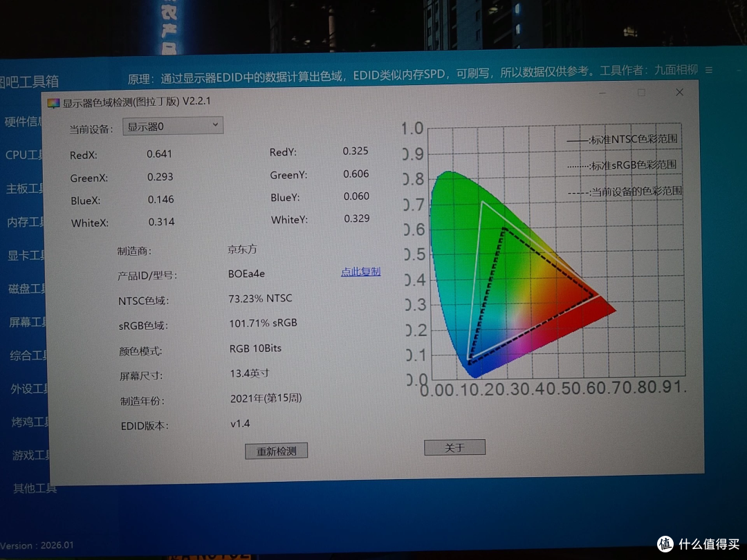The height and width of the screenshot is (560, 747).
Task: Click the BlueY value 0.060
Action: tap(356, 196)
